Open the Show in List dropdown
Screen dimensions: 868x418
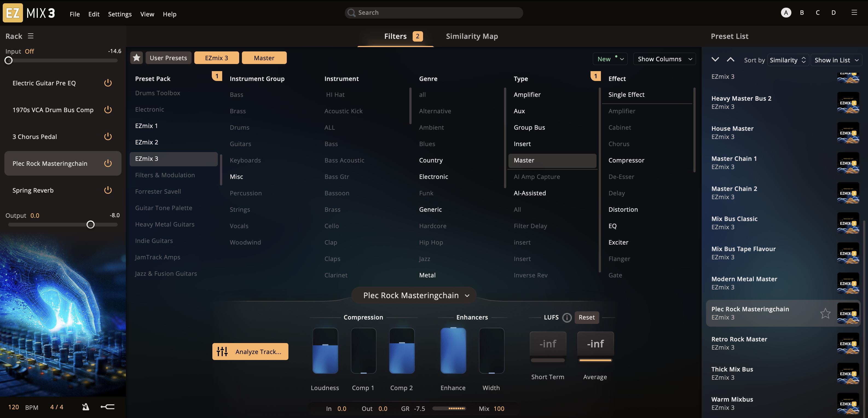pyautogui.click(x=836, y=60)
